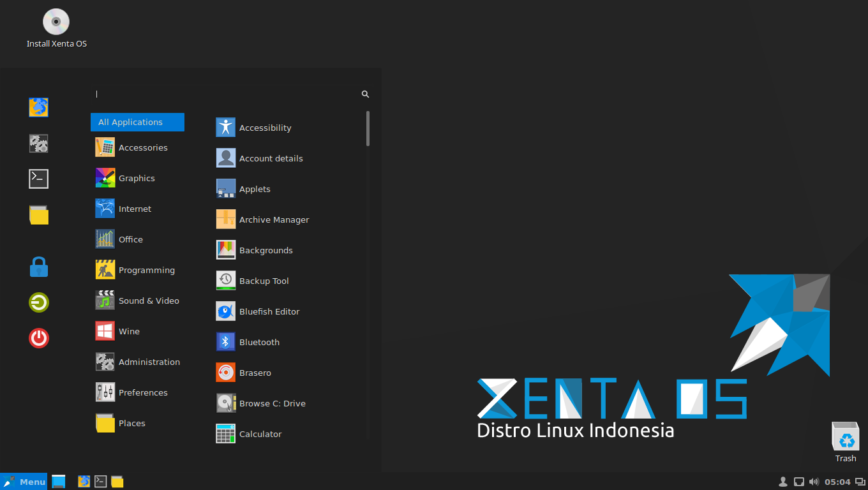The image size is (868, 490).
Task: Open the Install Xenta OS desktop icon
Action: click(x=56, y=29)
